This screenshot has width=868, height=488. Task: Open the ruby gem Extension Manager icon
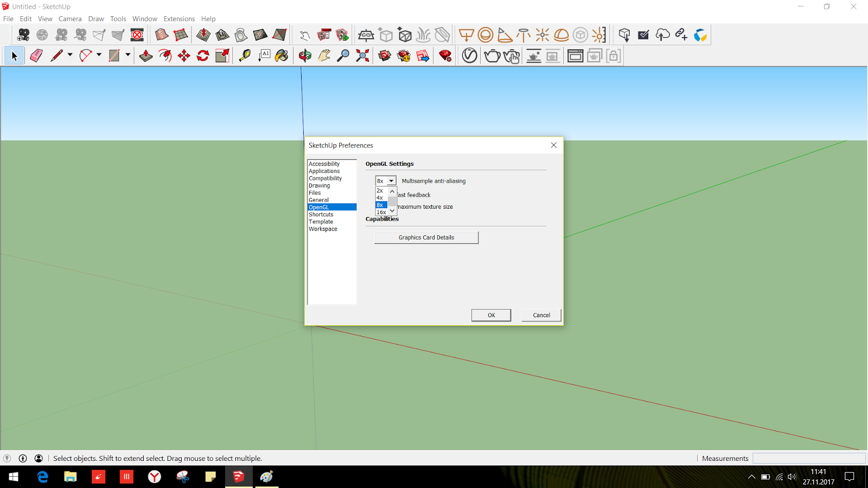[x=445, y=55]
